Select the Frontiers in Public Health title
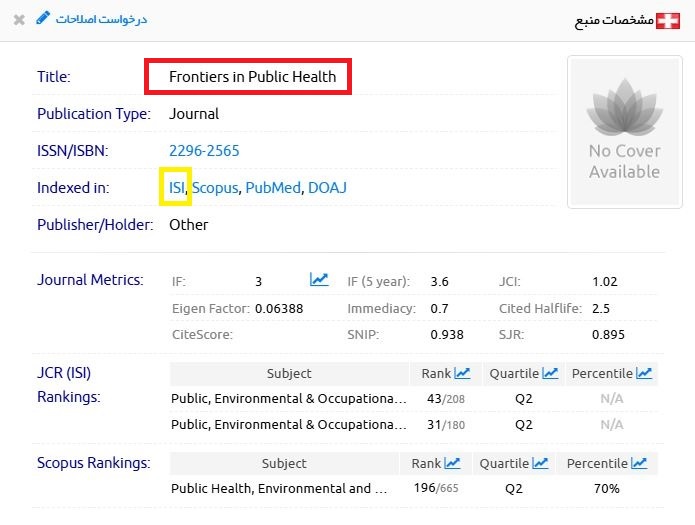This screenshot has width=695, height=525. [248, 77]
